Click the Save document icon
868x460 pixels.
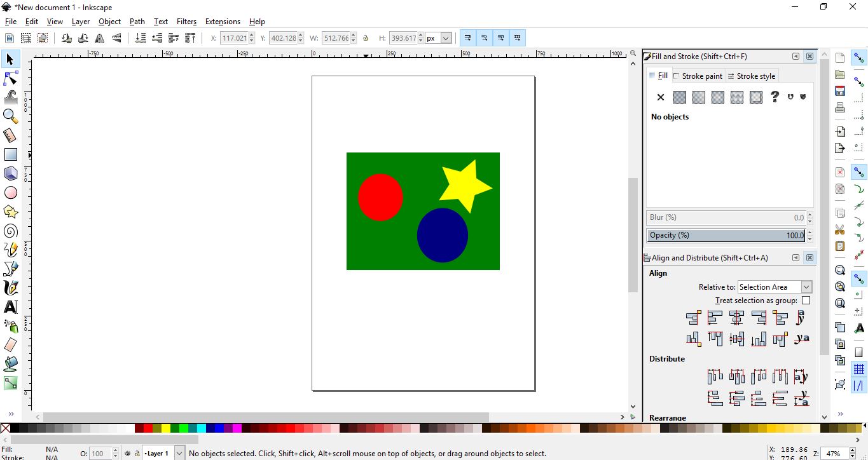840,91
